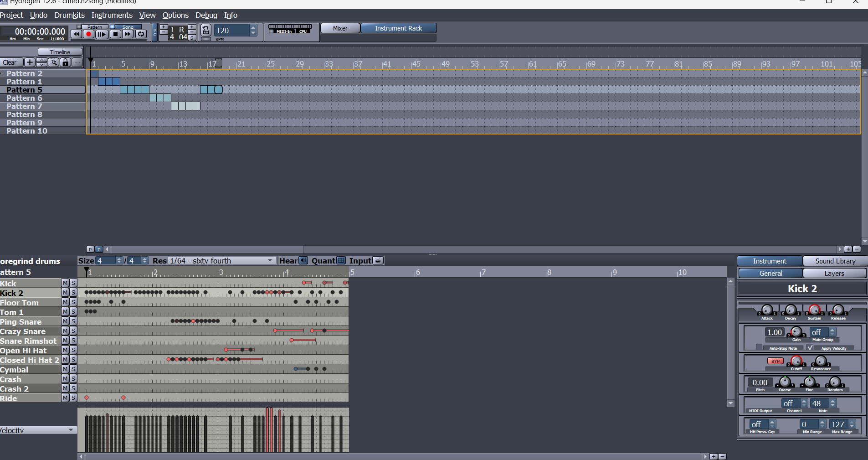Select Pattern 7 in the pattern list

(24, 106)
